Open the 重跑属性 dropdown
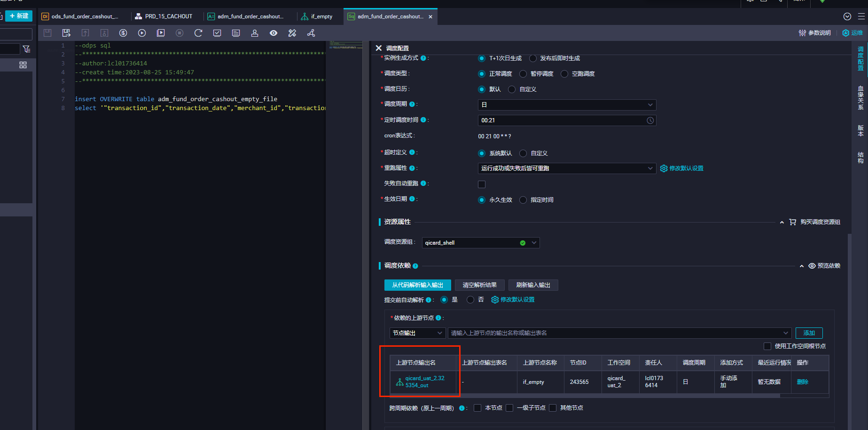This screenshot has height=430, width=868. (x=566, y=168)
